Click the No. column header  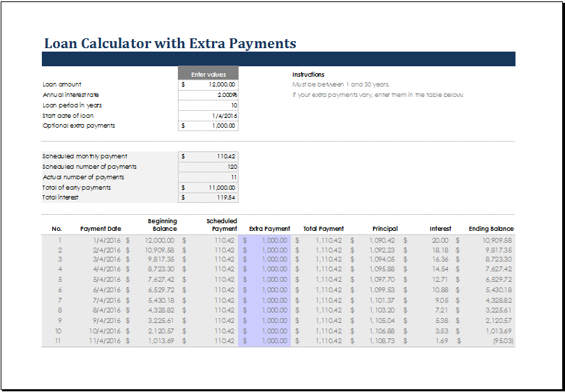(57, 229)
